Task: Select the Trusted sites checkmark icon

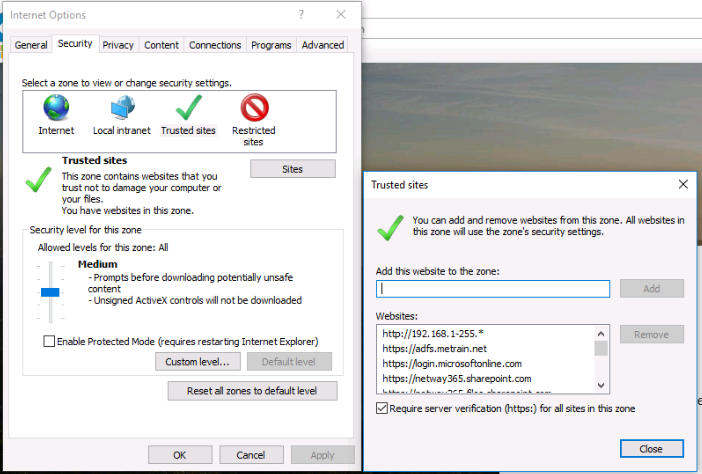Action: [x=188, y=108]
